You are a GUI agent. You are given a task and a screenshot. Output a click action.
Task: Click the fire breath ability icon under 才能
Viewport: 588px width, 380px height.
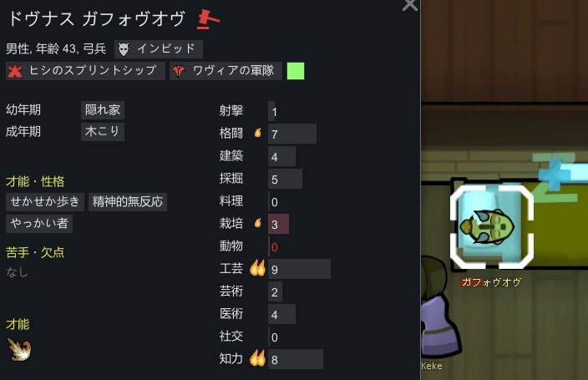tap(18, 349)
